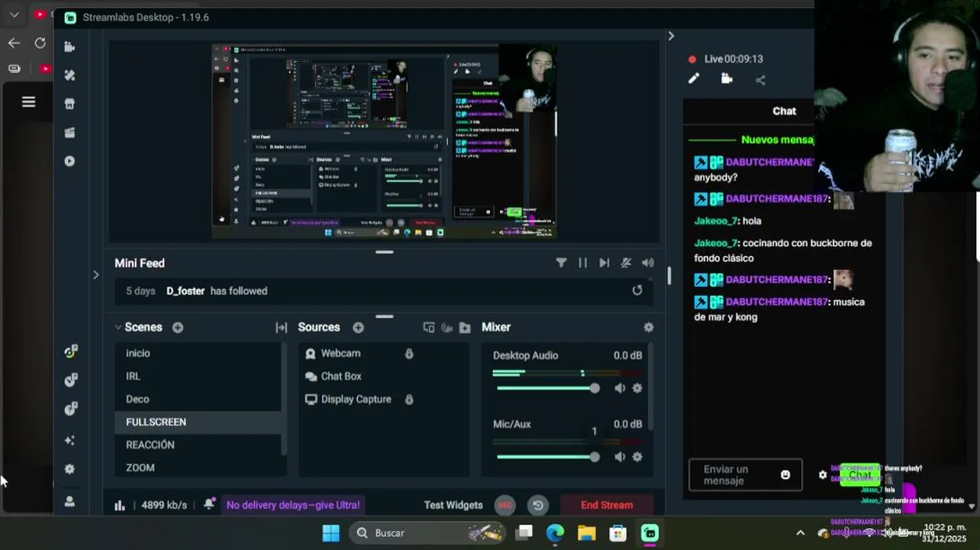Add a new source with plus icon
Screen dimensions: 980x550
(358, 327)
